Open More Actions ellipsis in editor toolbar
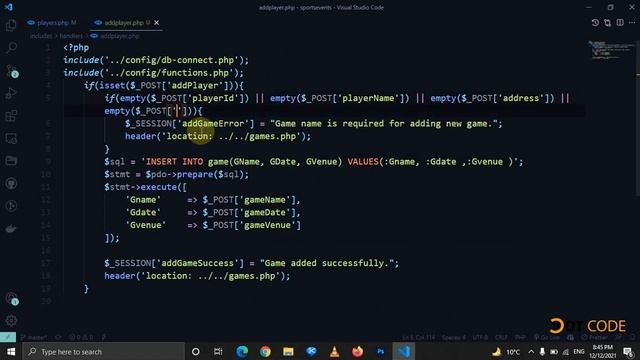Viewport: 640px width, 360px height. click(x=632, y=23)
